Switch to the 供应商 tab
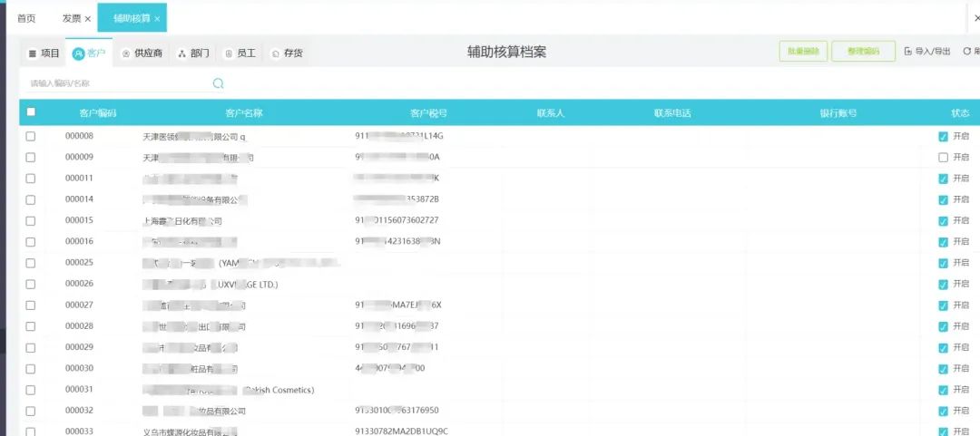Image resolution: width=980 pixels, height=436 pixels. point(142,53)
